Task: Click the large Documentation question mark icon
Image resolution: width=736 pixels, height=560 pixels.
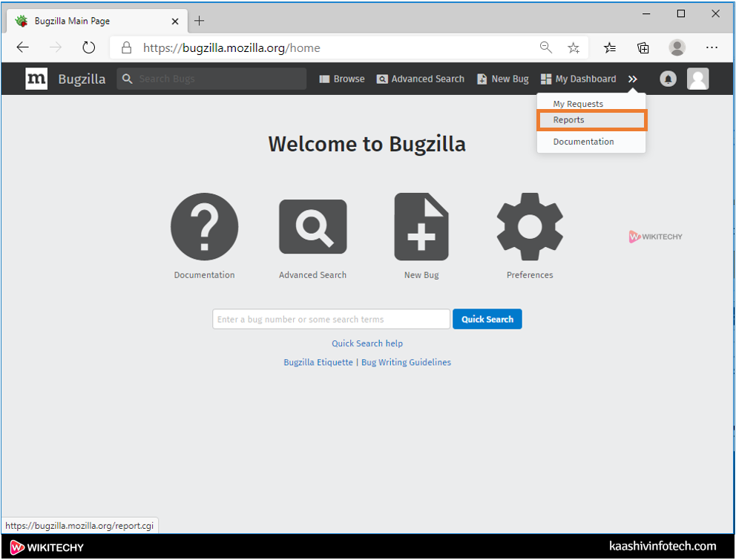Action: click(204, 227)
